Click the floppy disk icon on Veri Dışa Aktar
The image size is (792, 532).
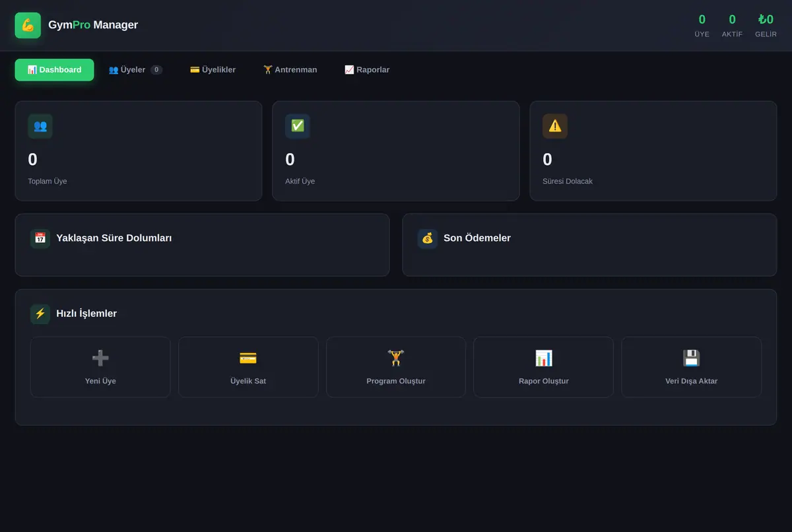tap(691, 358)
